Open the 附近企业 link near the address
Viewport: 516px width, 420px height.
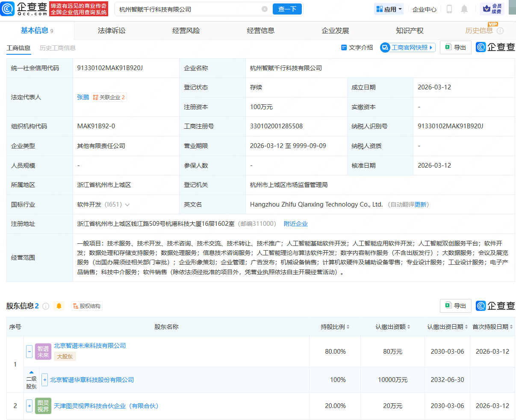click(295, 223)
